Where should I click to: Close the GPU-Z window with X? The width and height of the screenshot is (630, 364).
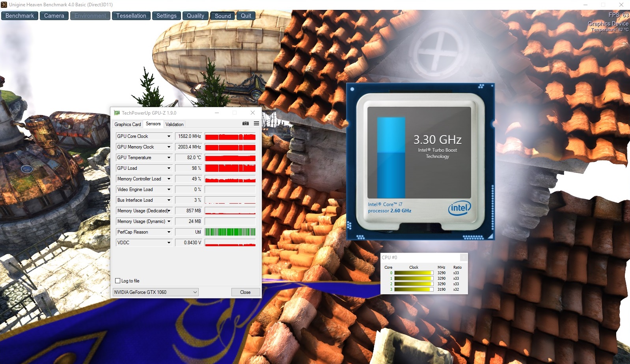click(253, 113)
